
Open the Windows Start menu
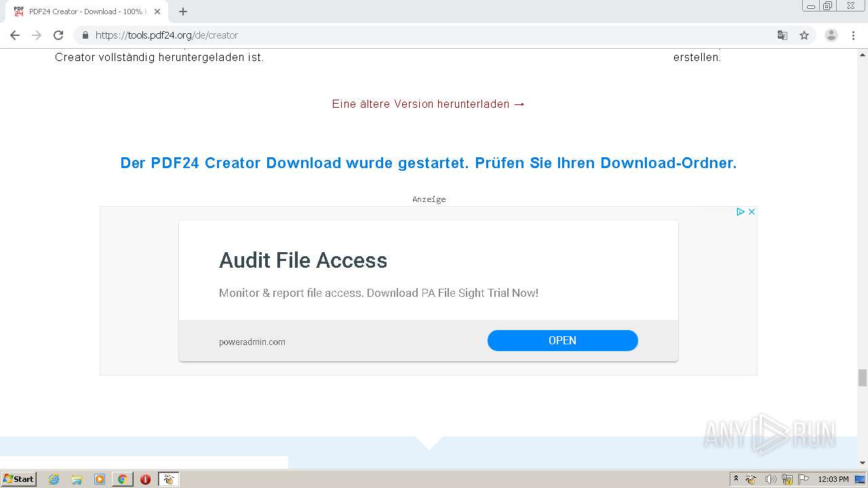click(x=19, y=479)
